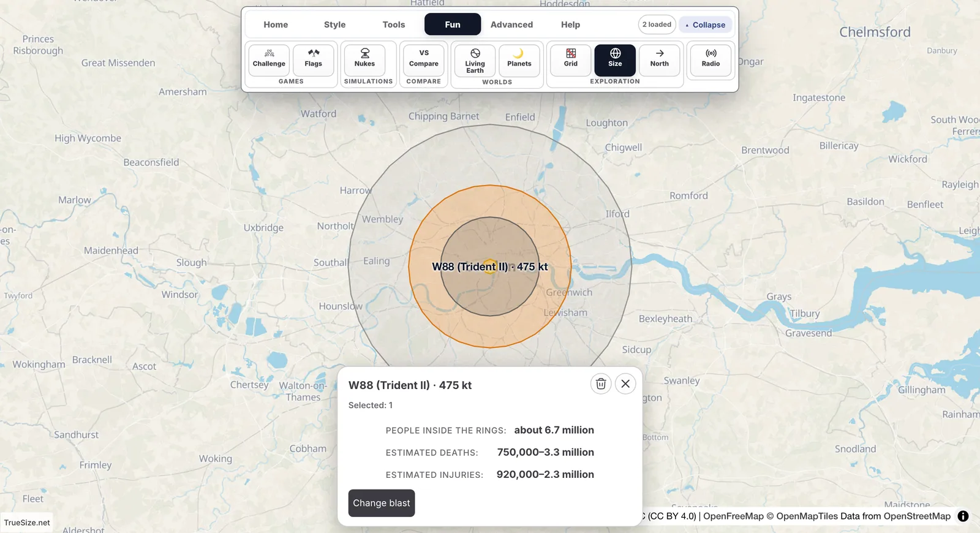
Task: Click the Gravesend map label
Action: (x=809, y=333)
